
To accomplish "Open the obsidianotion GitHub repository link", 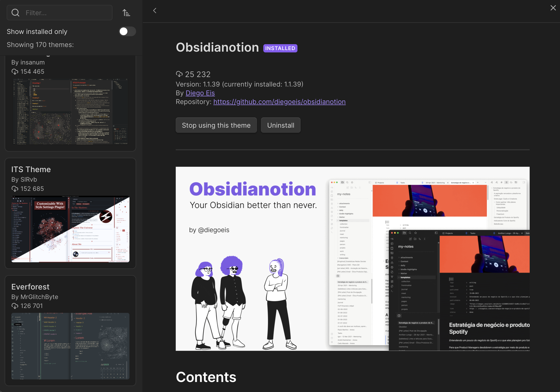I will pos(279,102).
